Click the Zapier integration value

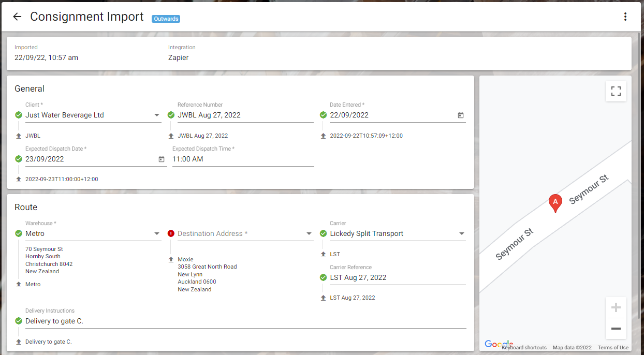[178, 57]
